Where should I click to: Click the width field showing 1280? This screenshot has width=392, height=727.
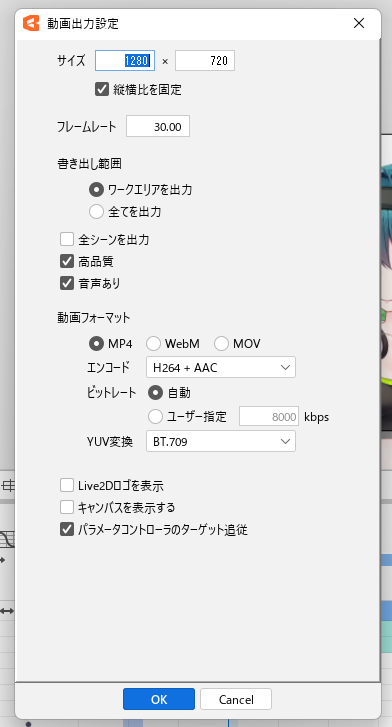tap(125, 61)
